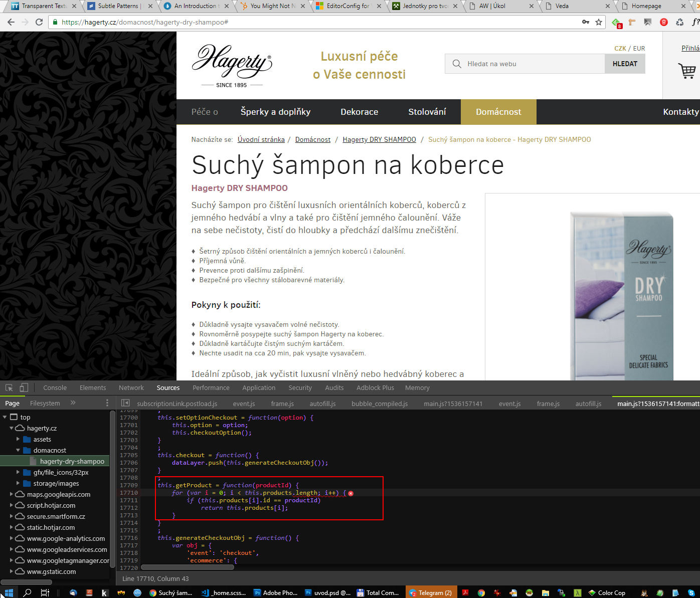This screenshot has height=598, width=700.
Task: Click the 'Hagerty DRY SHAMPOO' breadcrumb link
Action: [x=379, y=139]
